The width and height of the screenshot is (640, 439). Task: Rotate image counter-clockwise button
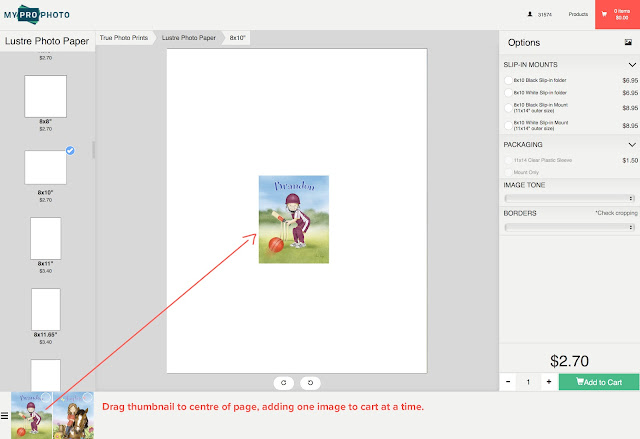(x=310, y=383)
